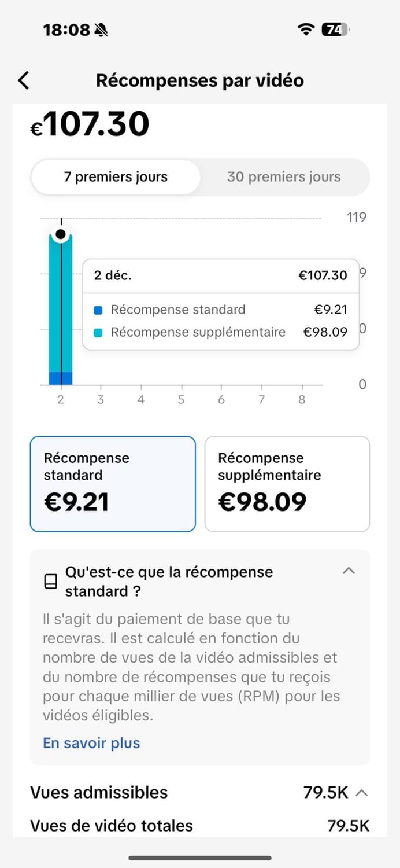The width and height of the screenshot is (400, 868).
Task: Open the En savoir plus link
Action: (x=91, y=743)
